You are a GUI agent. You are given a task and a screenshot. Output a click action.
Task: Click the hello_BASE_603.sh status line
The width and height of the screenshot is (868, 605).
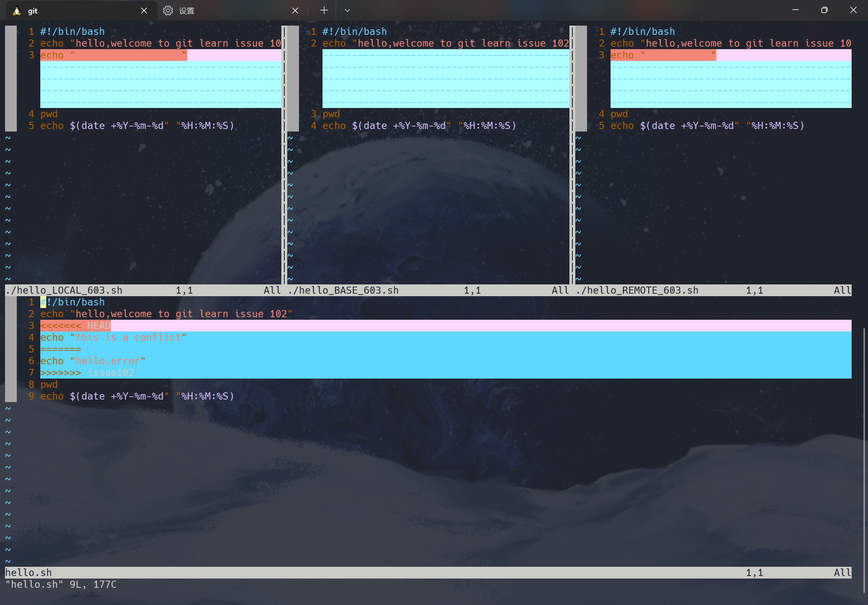tap(344, 290)
